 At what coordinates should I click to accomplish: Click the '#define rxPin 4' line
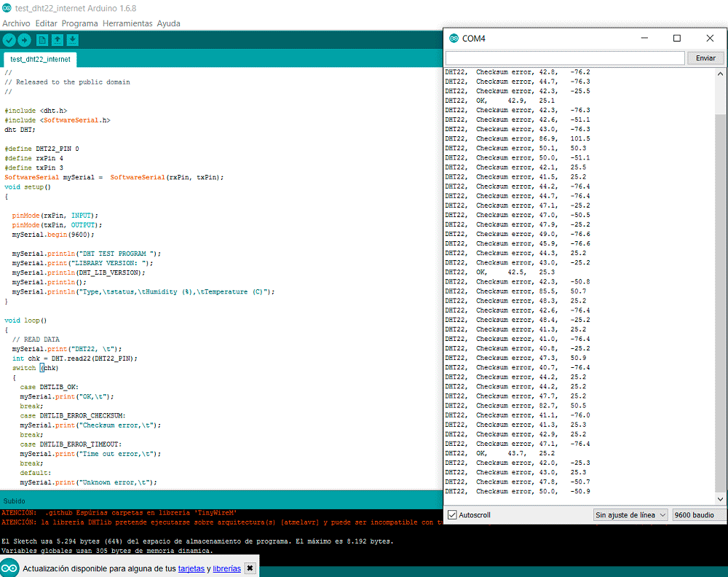click(x=34, y=158)
